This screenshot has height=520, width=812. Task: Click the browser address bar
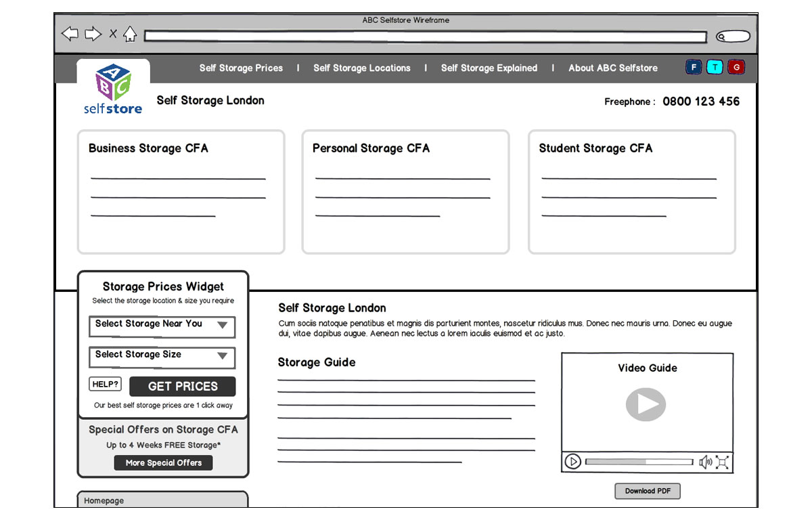[425, 37]
